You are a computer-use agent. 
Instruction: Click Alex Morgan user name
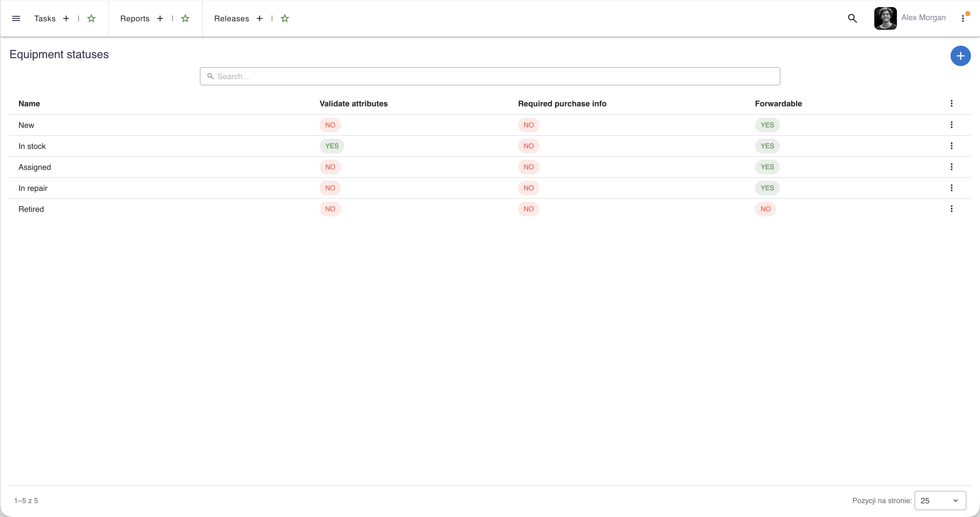click(923, 18)
